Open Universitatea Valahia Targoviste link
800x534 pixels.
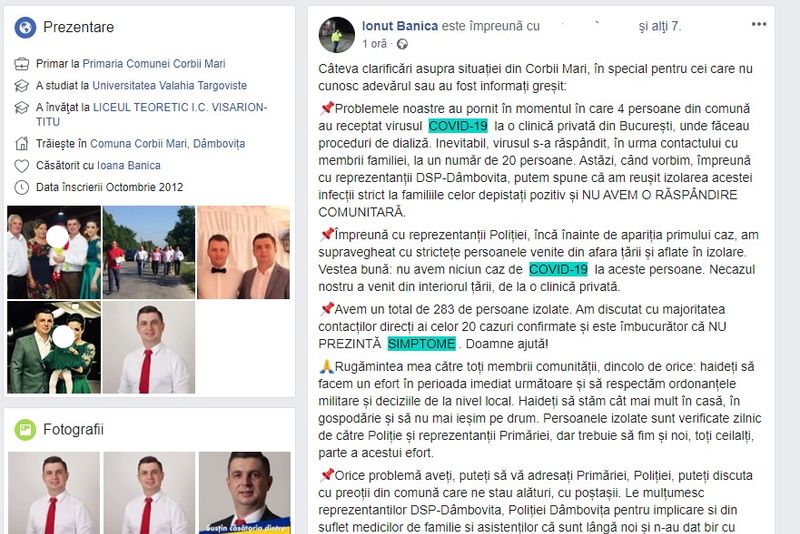pyautogui.click(x=169, y=86)
